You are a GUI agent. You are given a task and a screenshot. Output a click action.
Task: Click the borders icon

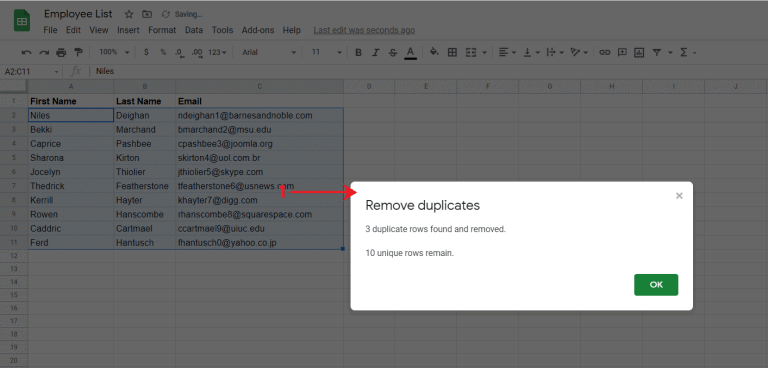(453, 52)
